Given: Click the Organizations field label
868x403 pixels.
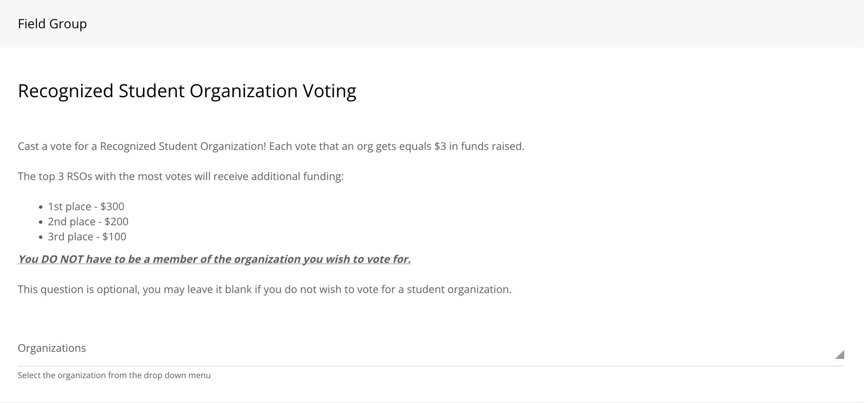Looking at the screenshot, I should click(52, 348).
